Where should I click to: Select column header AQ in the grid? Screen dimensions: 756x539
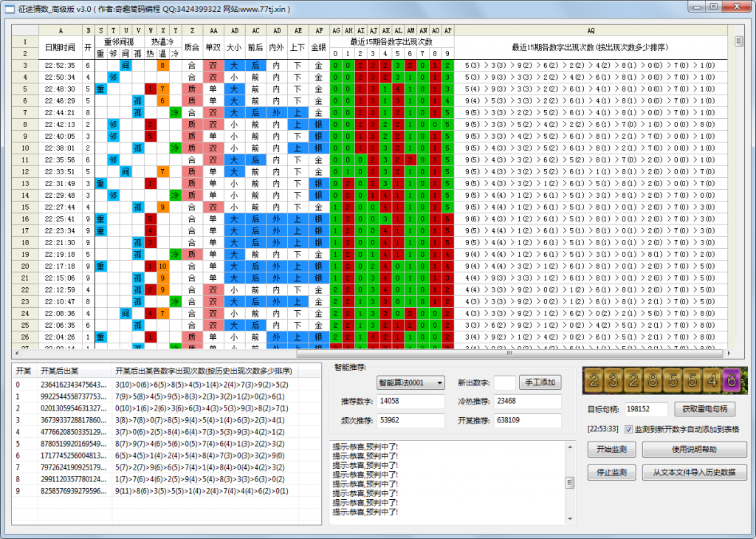[x=591, y=30]
